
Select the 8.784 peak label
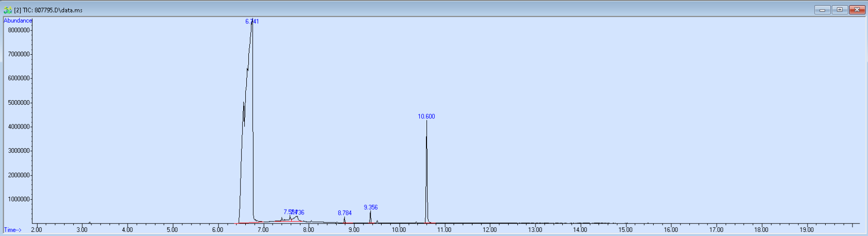345,213
